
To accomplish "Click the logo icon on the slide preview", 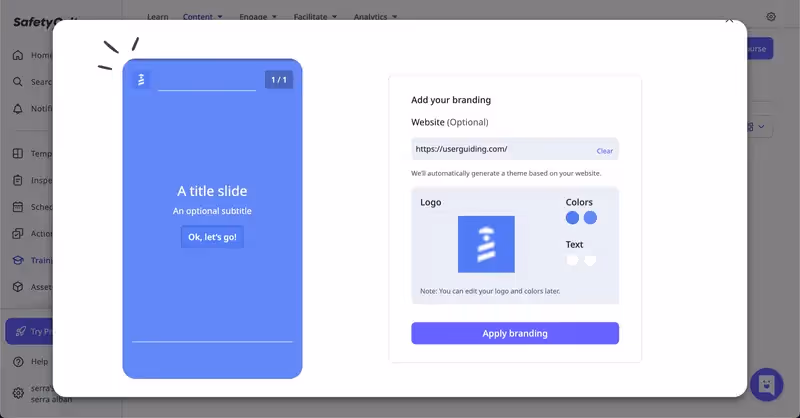I will click(141, 80).
